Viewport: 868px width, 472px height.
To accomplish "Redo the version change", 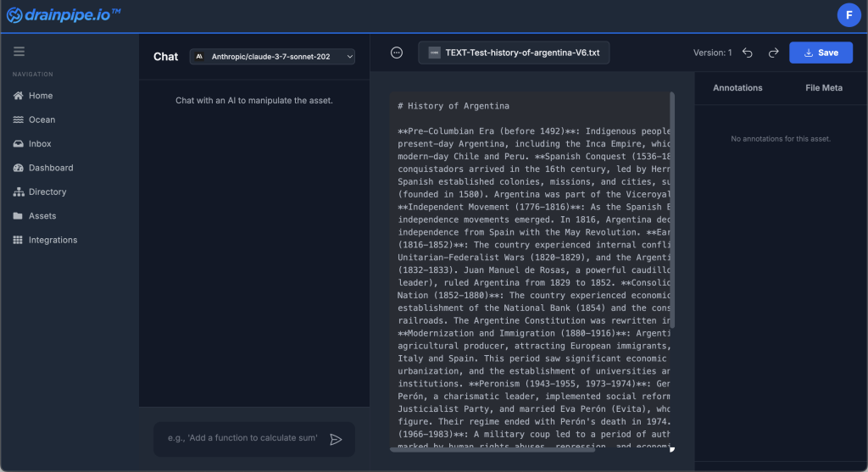I will 773,53.
